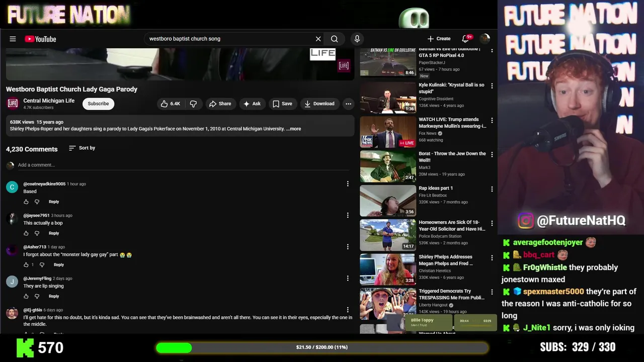The height and width of the screenshot is (362, 644).
Task: Open 'Rap ideas part 1' video title
Action: point(436,188)
